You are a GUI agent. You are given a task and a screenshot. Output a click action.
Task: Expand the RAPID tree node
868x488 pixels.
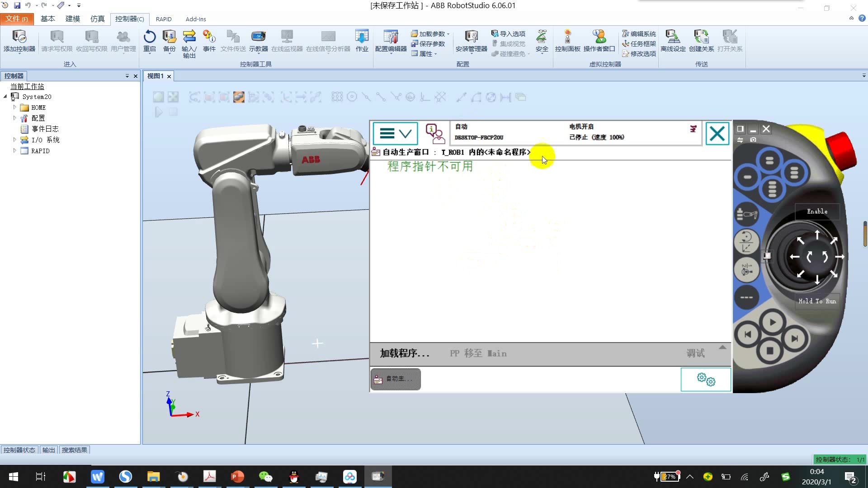click(x=14, y=151)
